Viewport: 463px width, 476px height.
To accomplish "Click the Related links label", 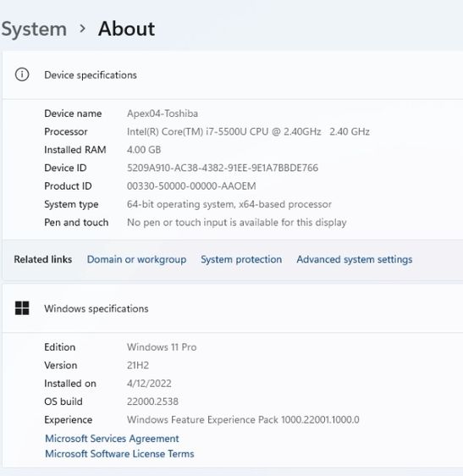I will point(43,259).
